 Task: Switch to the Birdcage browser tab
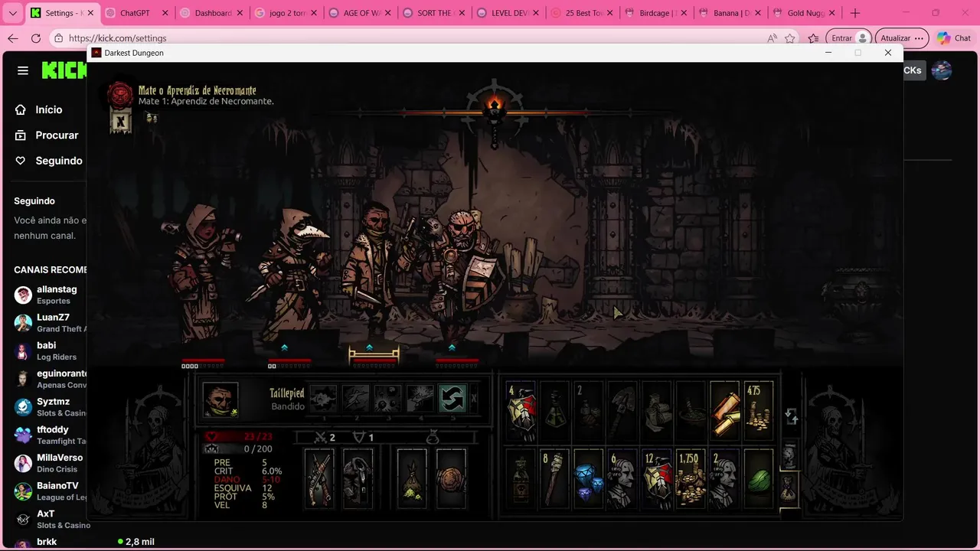(x=656, y=13)
